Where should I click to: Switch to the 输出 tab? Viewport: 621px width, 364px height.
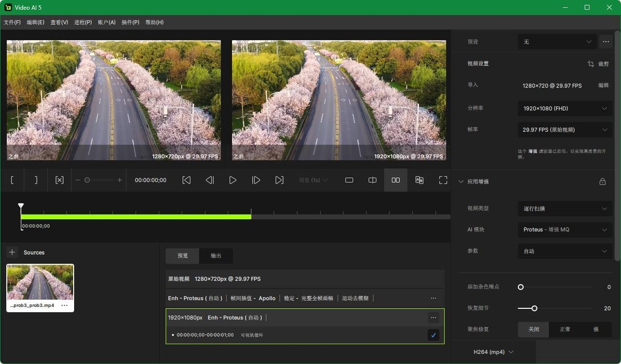pos(216,256)
